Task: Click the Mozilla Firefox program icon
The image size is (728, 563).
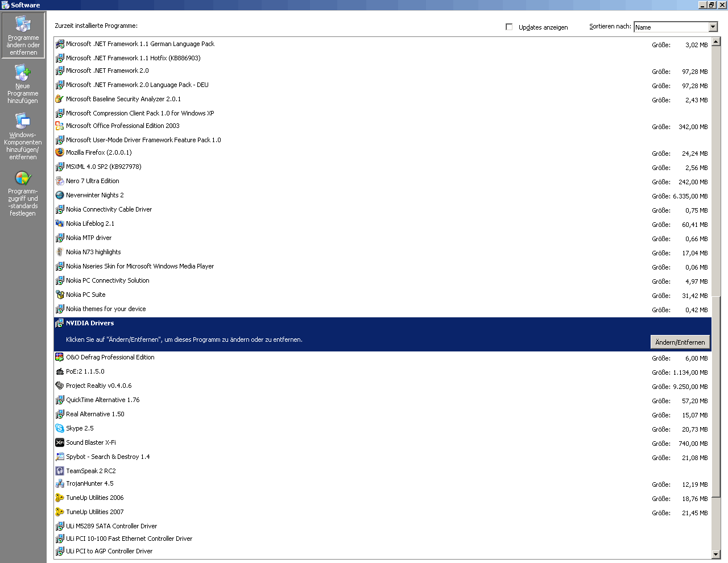Action: click(60, 152)
